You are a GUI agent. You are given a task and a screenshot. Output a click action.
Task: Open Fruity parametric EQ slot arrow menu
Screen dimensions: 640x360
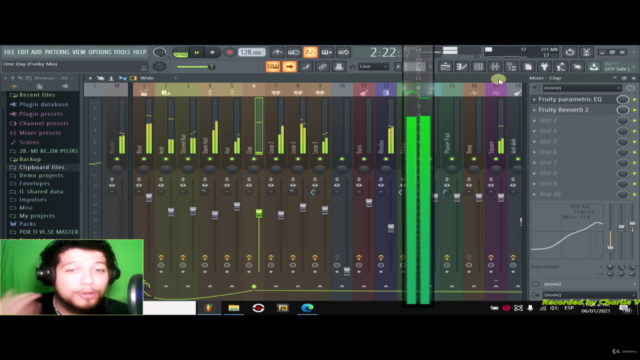click(534, 99)
